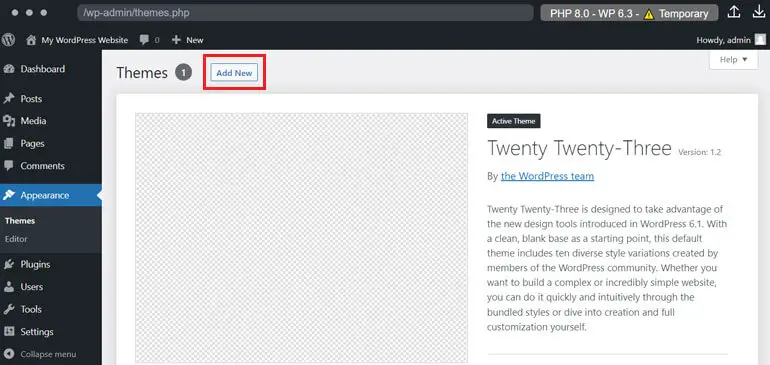
Task: Open the Editor submenu item
Action: click(x=16, y=239)
